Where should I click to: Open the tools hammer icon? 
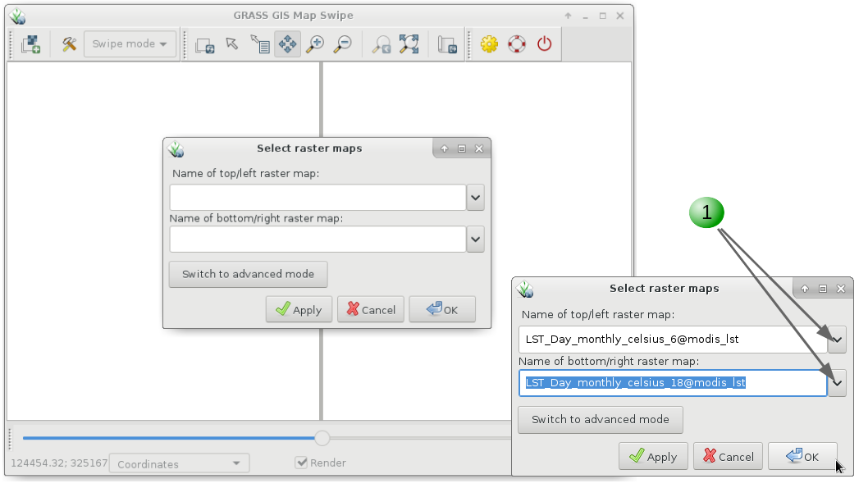[x=69, y=44]
